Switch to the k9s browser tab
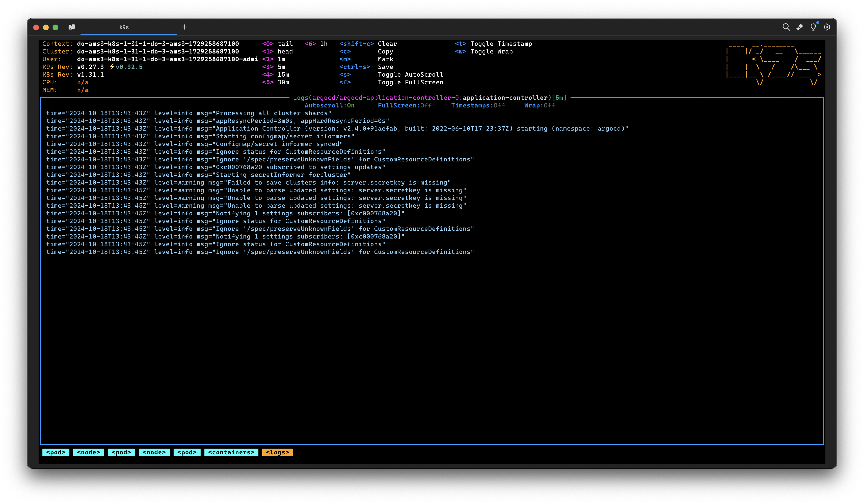 [124, 27]
